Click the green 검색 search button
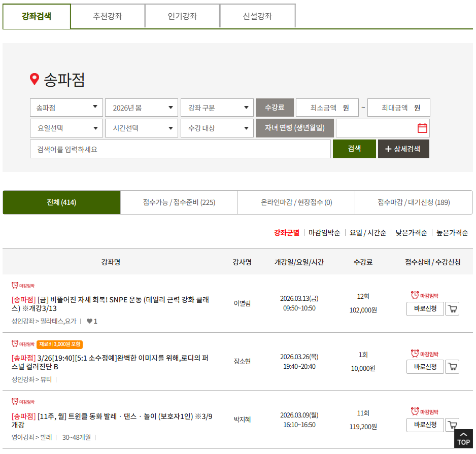This screenshot has height=454, width=476. point(354,149)
